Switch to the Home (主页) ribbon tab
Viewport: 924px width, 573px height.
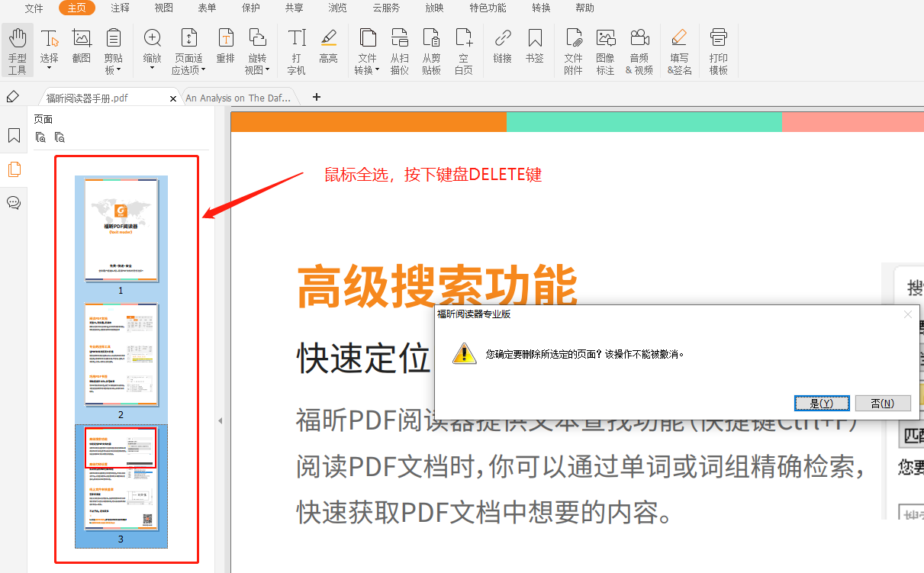(77, 8)
